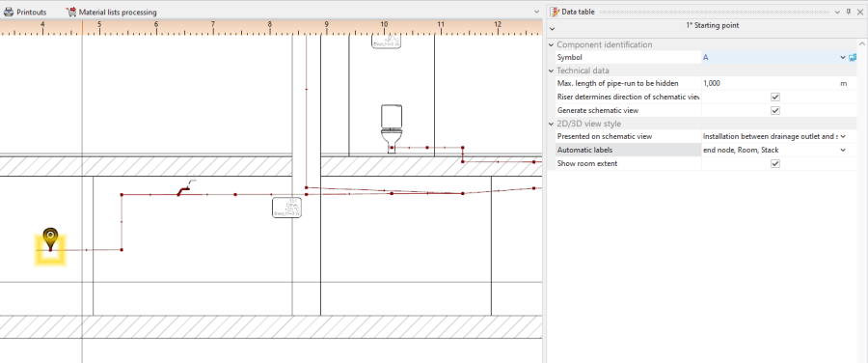Click the Max. length of pipe-run value field

(770, 83)
